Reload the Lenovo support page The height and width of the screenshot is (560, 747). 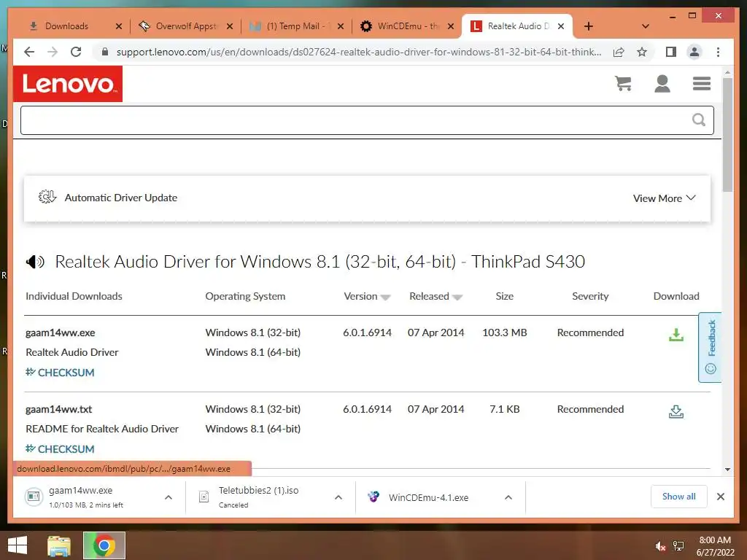coord(76,52)
